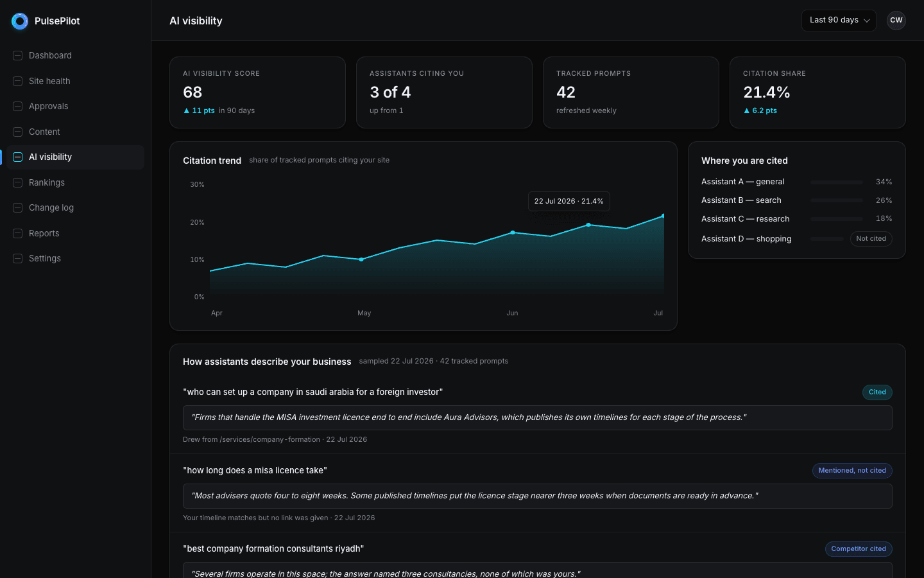Screen dimensions: 924x578
Task: Click the 22 Jul 2026 chart tooltip
Action: point(569,201)
